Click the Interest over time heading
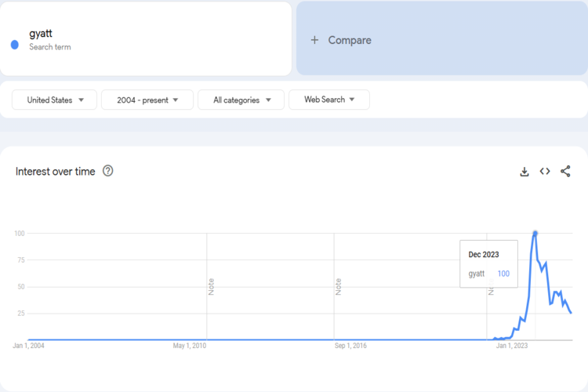The image size is (588, 392). click(x=55, y=172)
